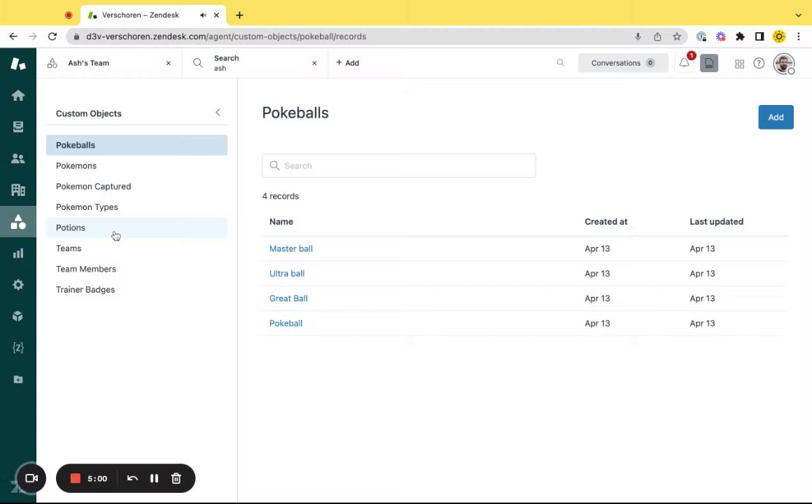Open Zendesk products grid icon

coord(739,63)
